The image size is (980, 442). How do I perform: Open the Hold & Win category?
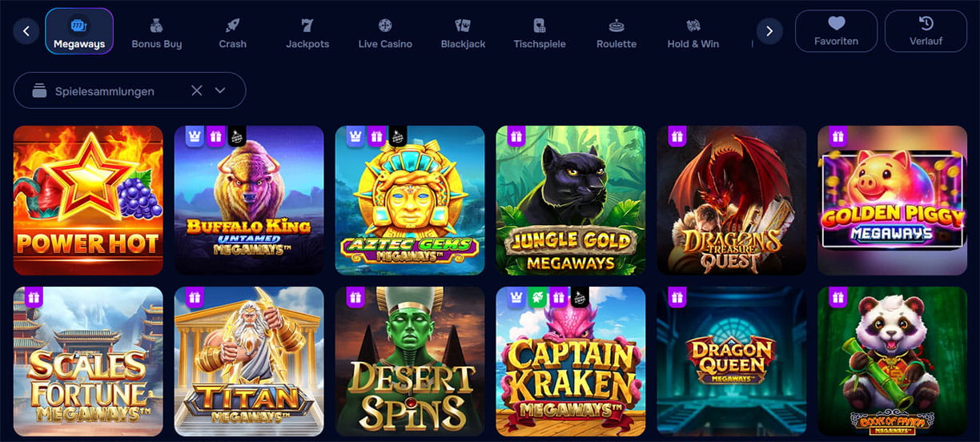click(693, 32)
